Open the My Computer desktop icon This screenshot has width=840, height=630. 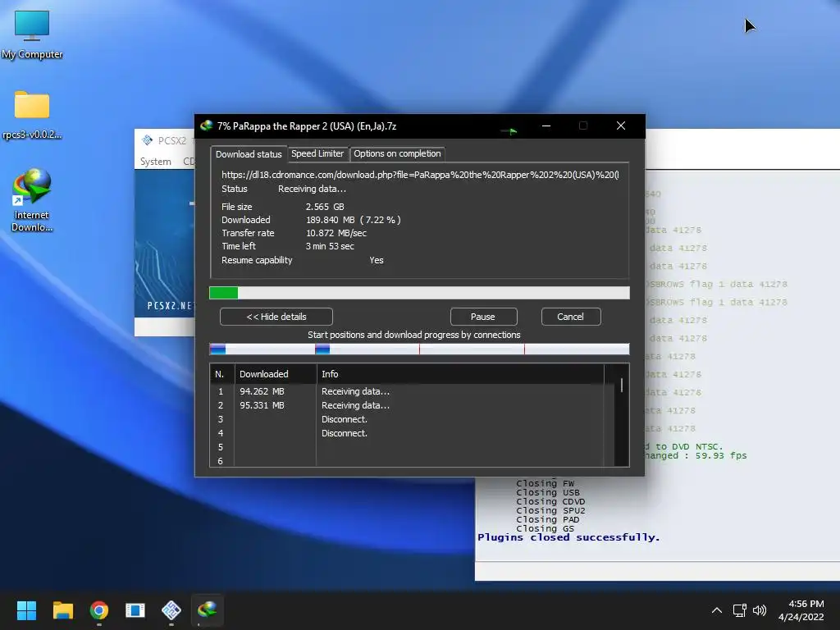pos(32,34)
